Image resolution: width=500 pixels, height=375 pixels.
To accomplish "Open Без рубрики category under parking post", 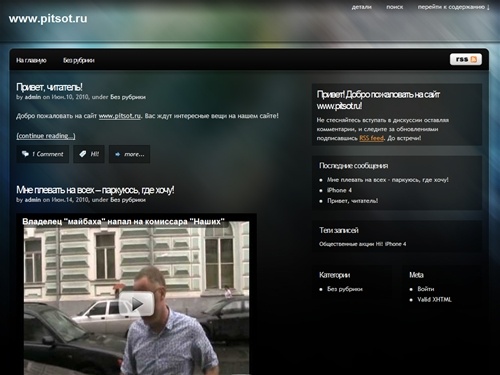I will tap(128, 200).
